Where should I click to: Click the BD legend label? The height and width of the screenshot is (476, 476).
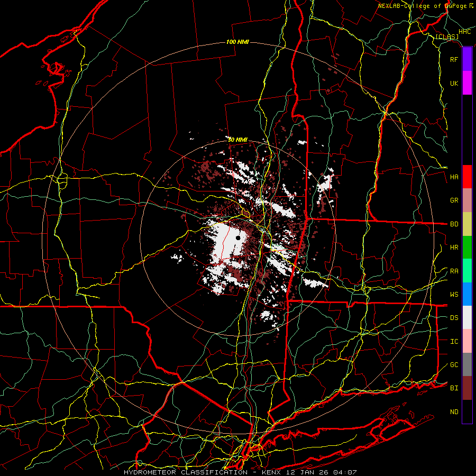coord(454,224)
